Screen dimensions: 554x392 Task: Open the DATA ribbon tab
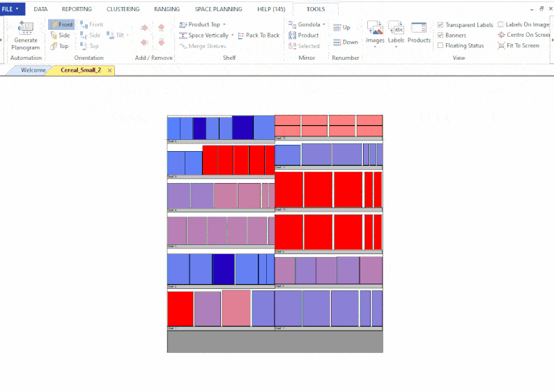40,9
